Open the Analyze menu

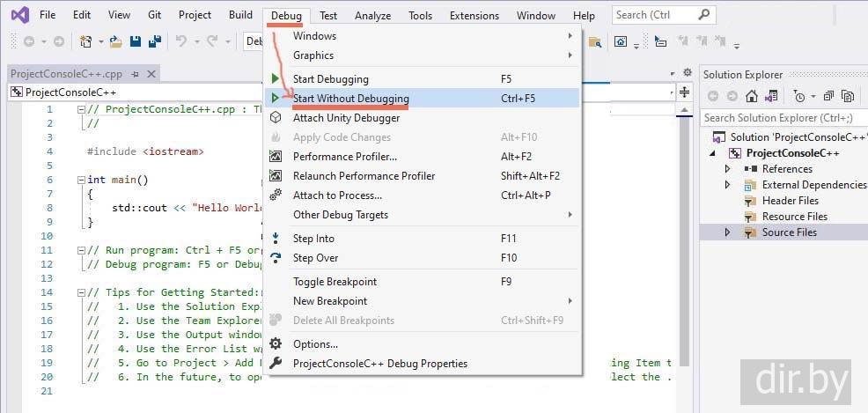[372, 16]
